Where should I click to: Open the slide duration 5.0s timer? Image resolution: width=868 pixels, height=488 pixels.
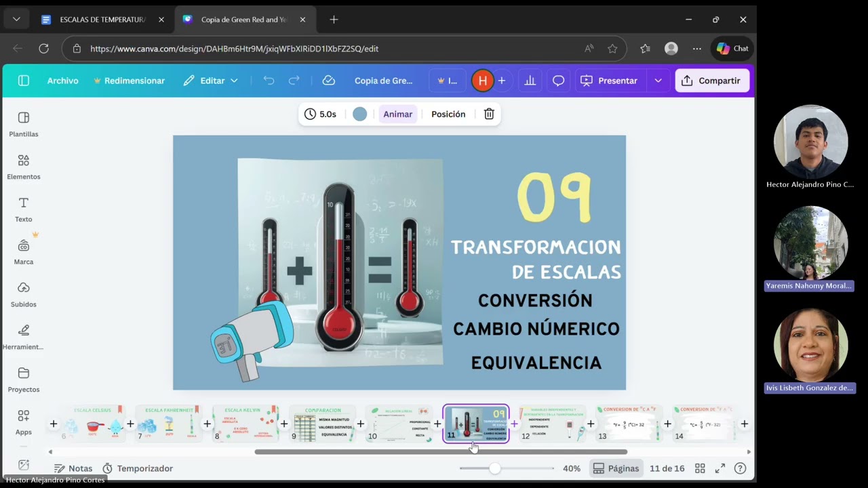321,114
